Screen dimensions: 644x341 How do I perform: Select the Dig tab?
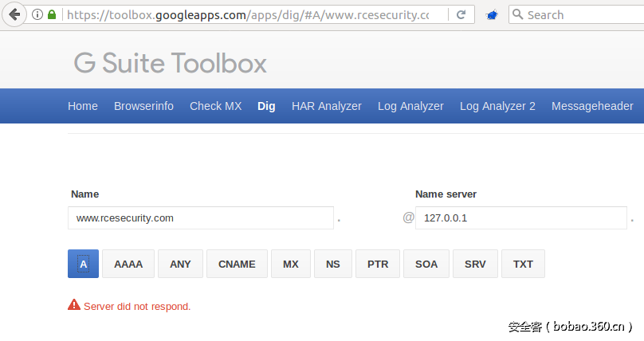pos(266,106)
